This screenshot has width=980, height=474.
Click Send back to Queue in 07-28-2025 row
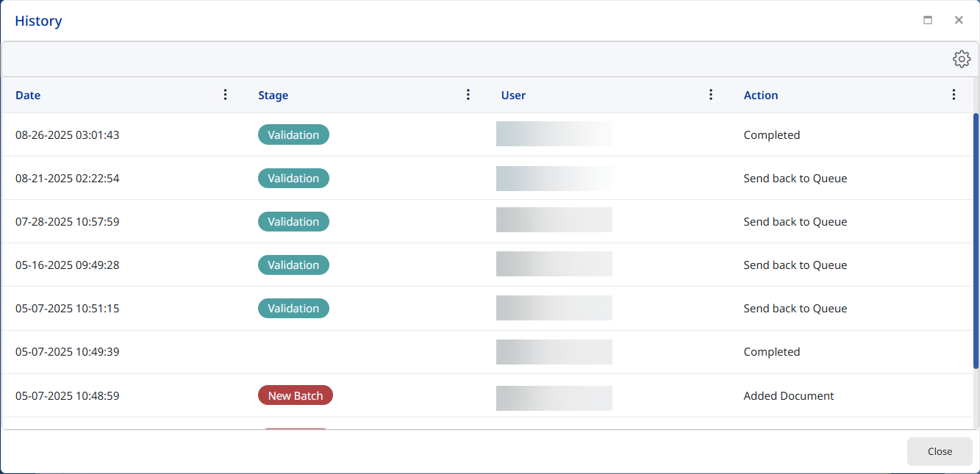tap(795, 222)
